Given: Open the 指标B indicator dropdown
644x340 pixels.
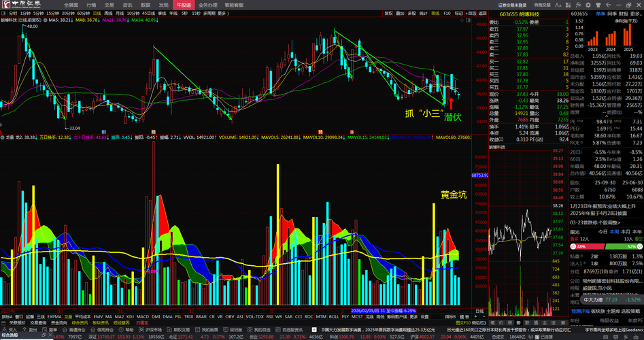Looking at the screenshot, I should [x=452, y=317].
